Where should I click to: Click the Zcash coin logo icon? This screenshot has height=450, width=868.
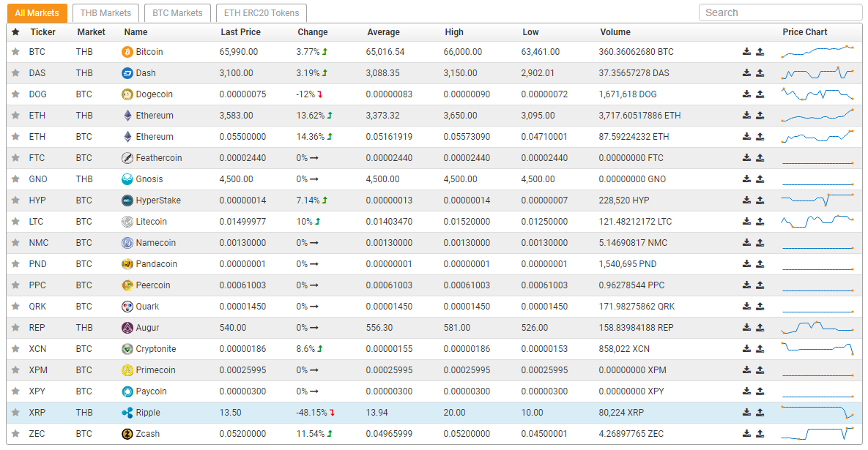pyautogui.click(x=127, y=434)
